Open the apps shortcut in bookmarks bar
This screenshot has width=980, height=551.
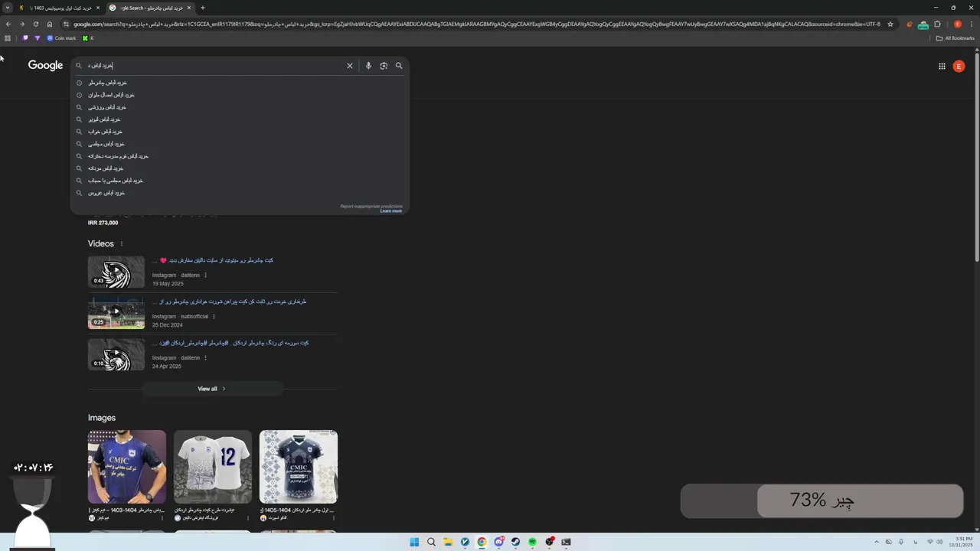(8, 38)
